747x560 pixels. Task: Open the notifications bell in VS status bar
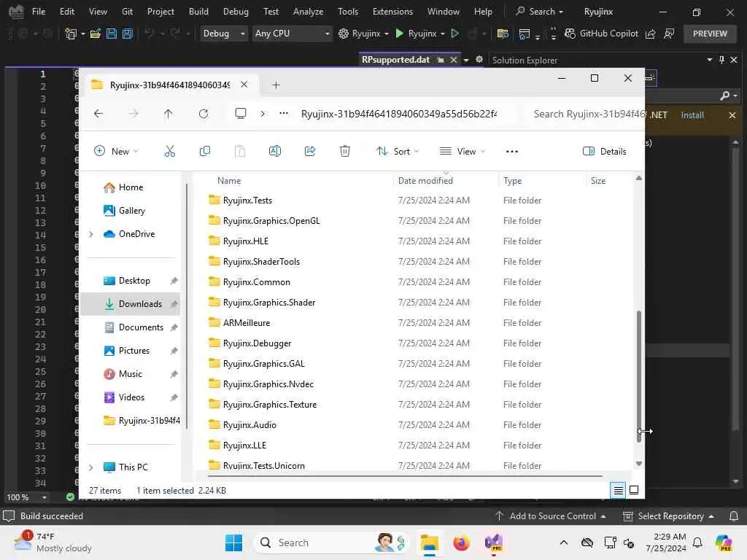(x=734, y=516)
